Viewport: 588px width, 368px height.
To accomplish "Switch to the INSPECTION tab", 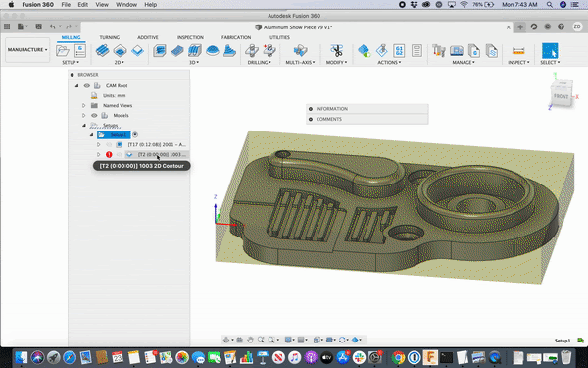I will (190, 37).
